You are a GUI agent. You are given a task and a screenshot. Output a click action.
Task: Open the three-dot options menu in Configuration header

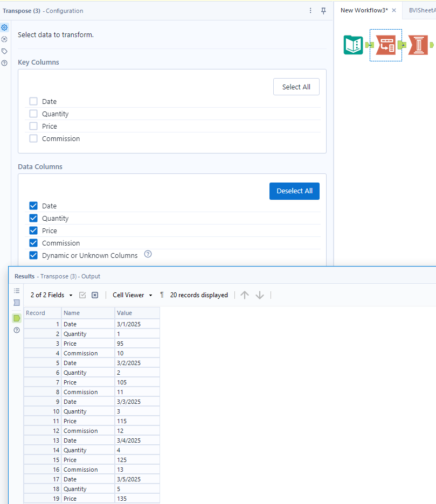coord(310,11)
